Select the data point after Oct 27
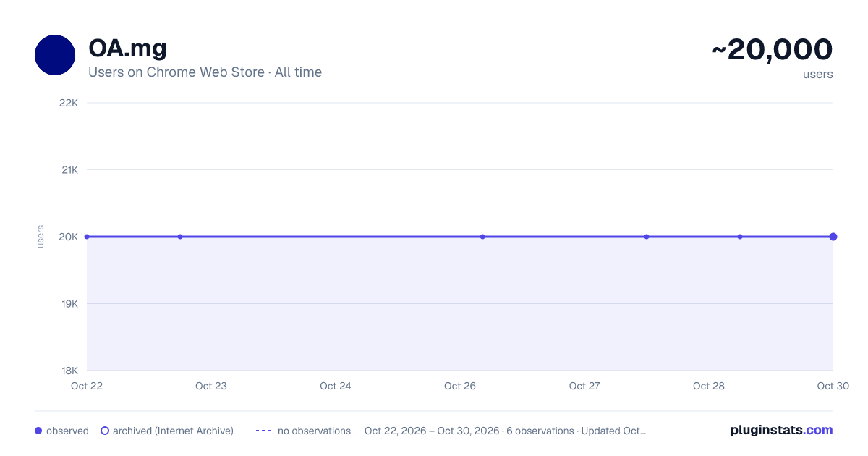 coord(647,237)
